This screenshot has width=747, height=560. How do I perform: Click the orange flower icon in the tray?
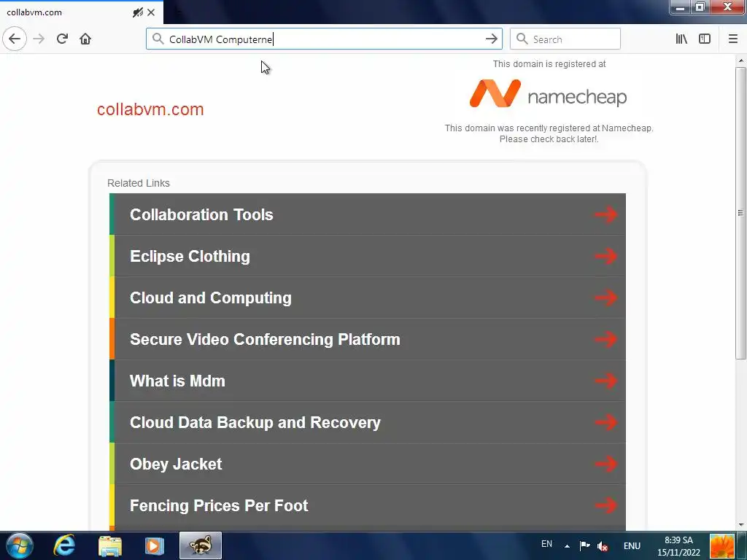click(721, 545)
